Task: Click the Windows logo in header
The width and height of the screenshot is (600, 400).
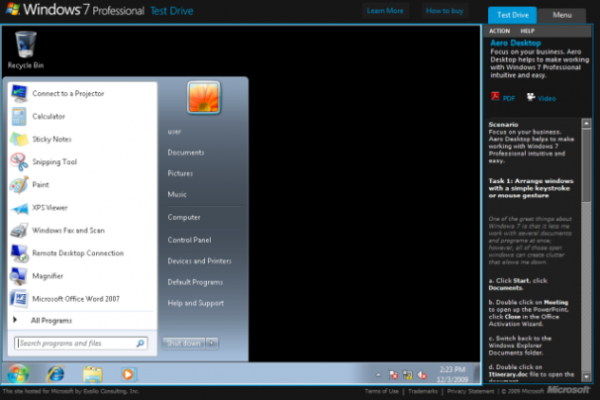Action: 13,9
